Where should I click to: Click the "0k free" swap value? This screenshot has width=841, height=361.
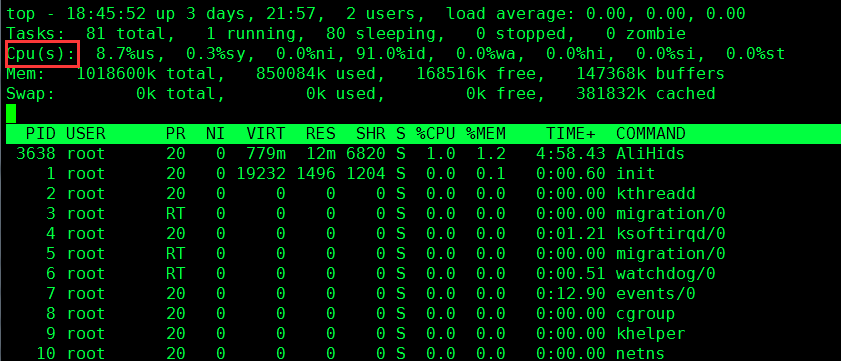(x=501, y=94)
